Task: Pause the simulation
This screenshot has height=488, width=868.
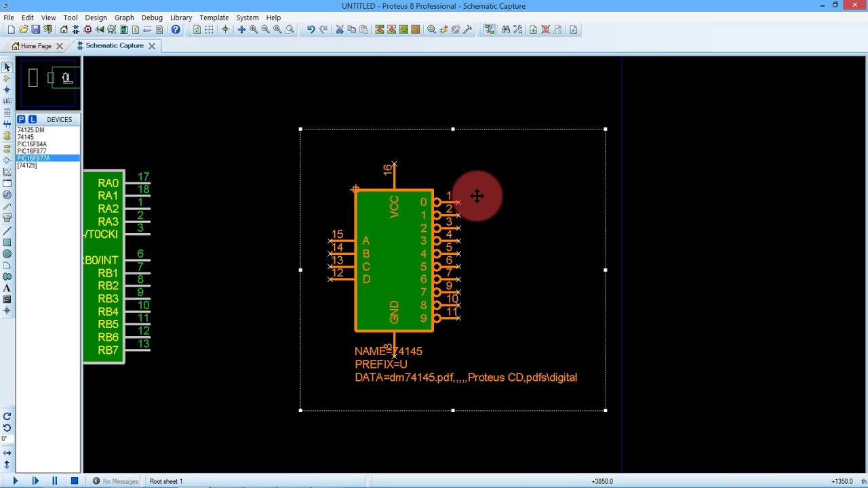Action: coord(55,481)
